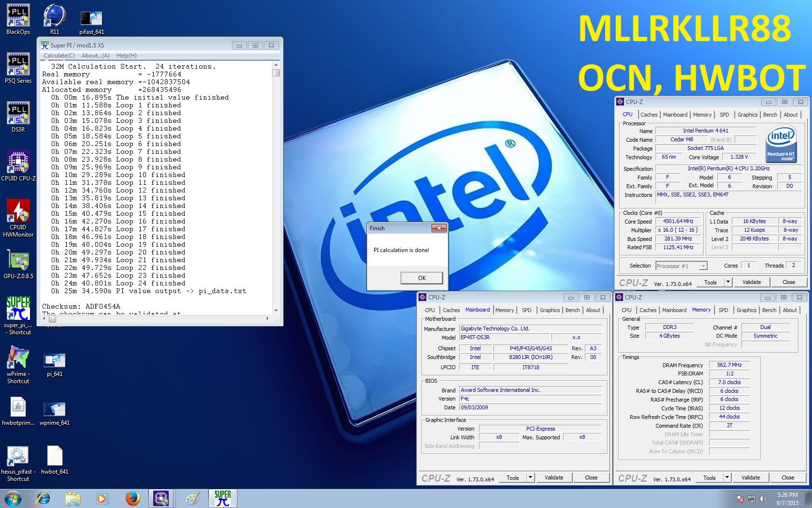The height and width of the screenshot is (508, 812).
Task: Switch to Caches tab in top CPU-Z
Action: coord(649,115)
